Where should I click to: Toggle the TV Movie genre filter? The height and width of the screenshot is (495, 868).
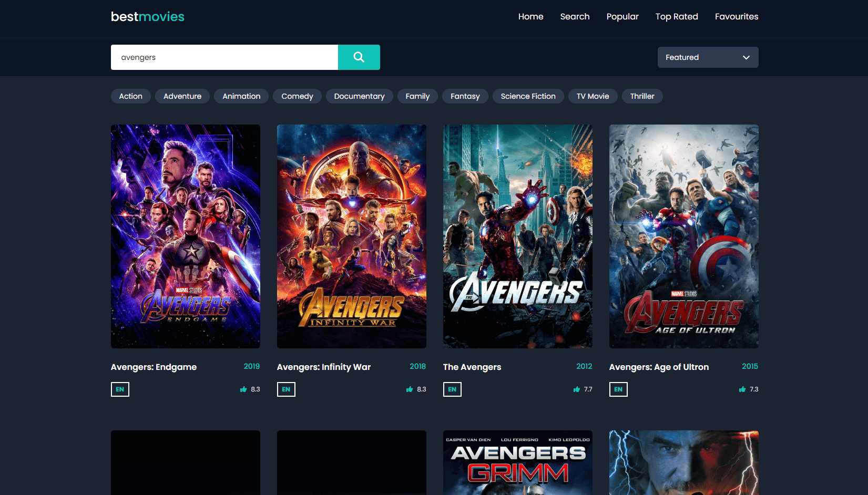point(593,96)
